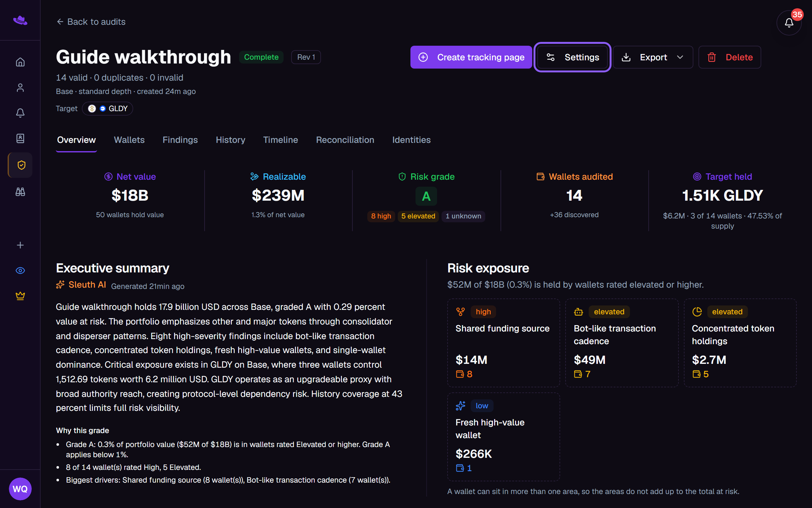Screen dimensions: 812x508
Task: Open the binoculars icon in sidebar
Action: click(20, 191)
